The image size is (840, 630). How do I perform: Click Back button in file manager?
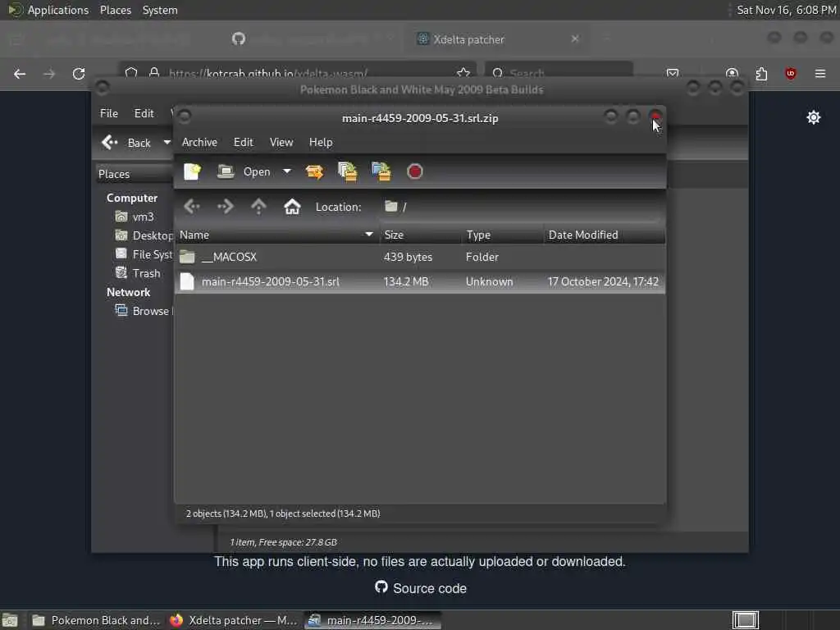pos(127,143)
